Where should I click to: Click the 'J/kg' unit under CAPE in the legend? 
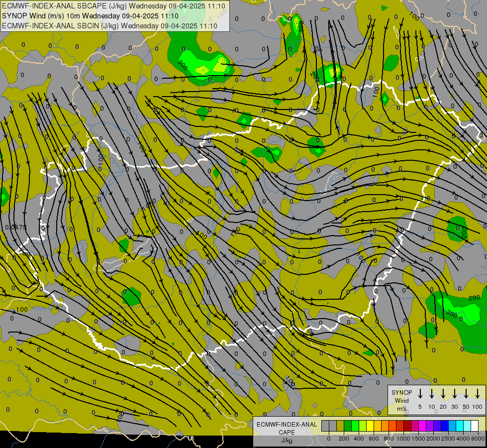point(287,441)
